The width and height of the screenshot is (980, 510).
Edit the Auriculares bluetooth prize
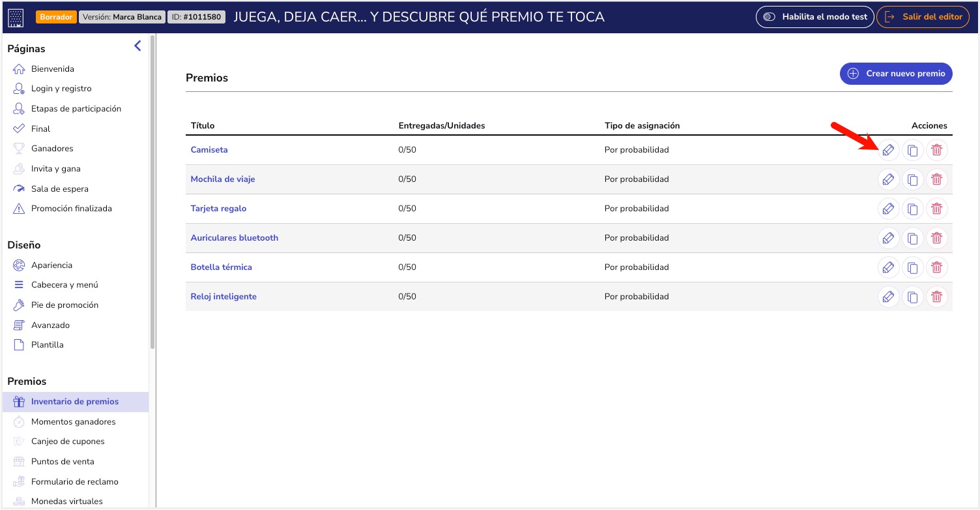887,238
